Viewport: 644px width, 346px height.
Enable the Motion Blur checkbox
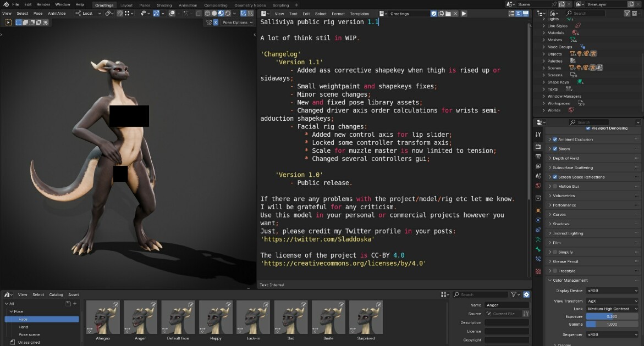555,187
